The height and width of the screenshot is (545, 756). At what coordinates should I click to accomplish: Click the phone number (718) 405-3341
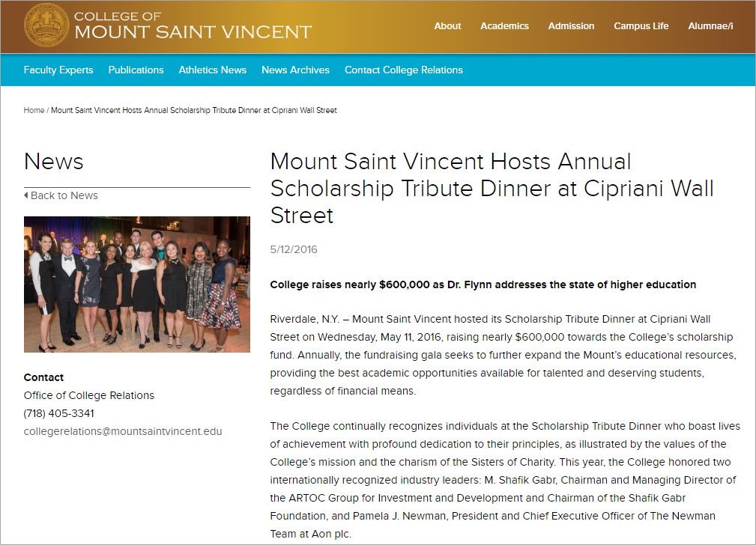pyautogui.click(x=59, y=413)
